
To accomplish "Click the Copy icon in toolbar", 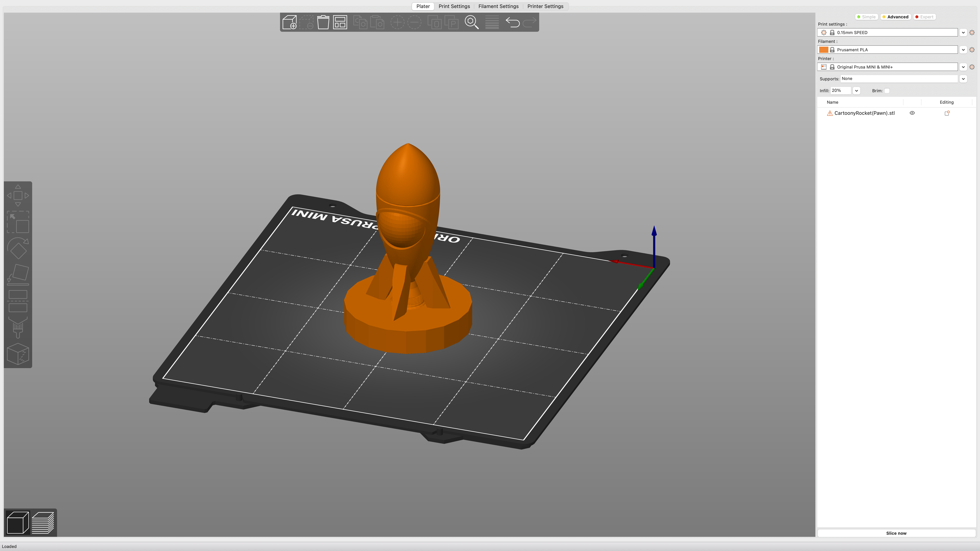I will coord(360,22).
